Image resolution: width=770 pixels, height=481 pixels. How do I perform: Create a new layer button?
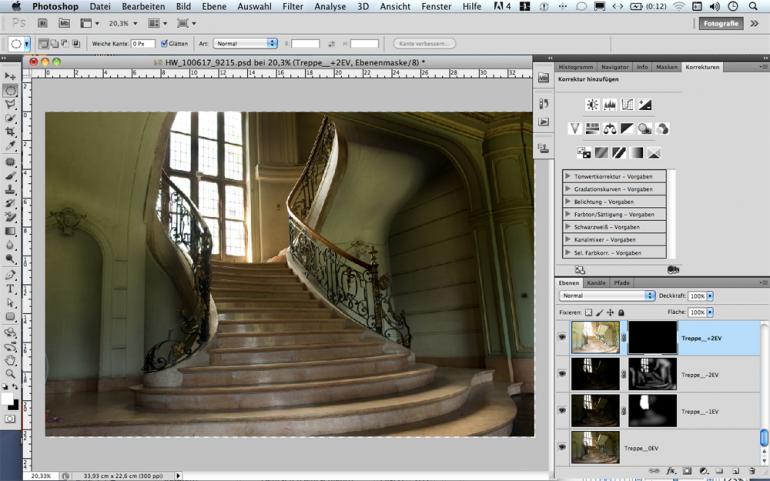pos(735,471)
